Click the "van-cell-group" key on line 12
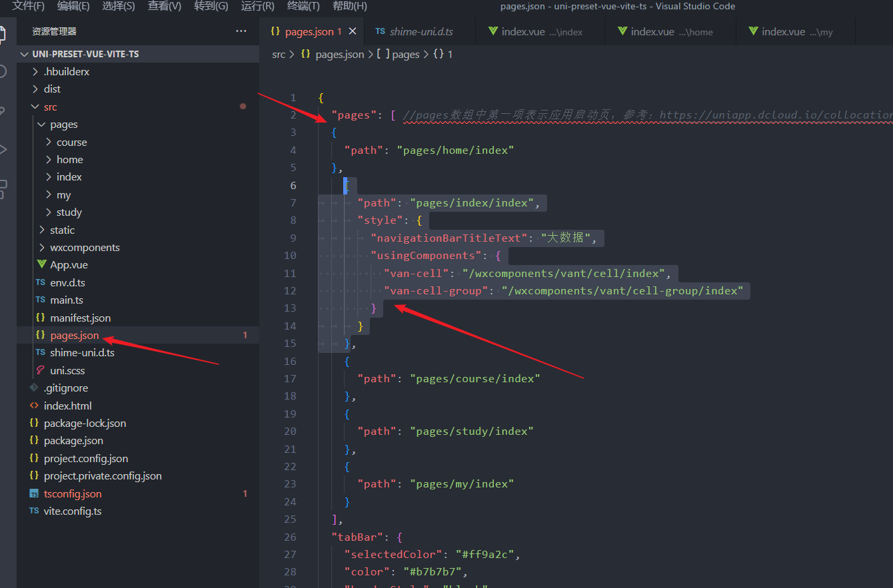The height and width of the screenshot is (588, 893). (437, 291)
